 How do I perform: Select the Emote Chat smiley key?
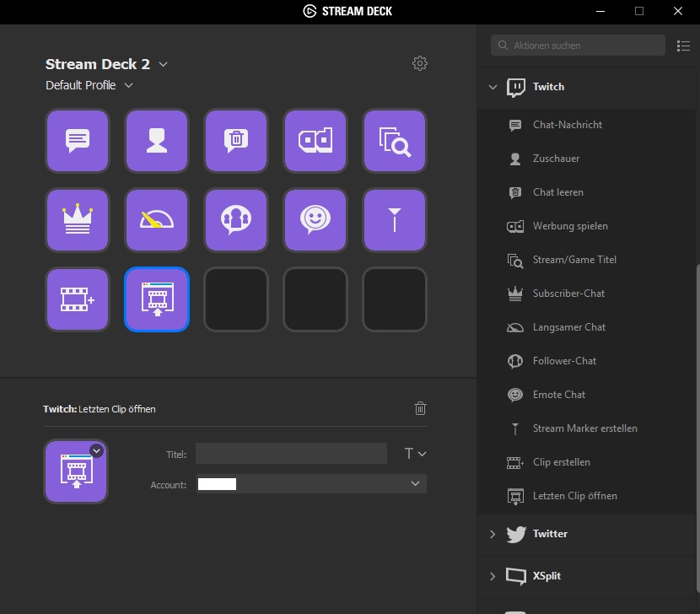click(x=315, y=219)
